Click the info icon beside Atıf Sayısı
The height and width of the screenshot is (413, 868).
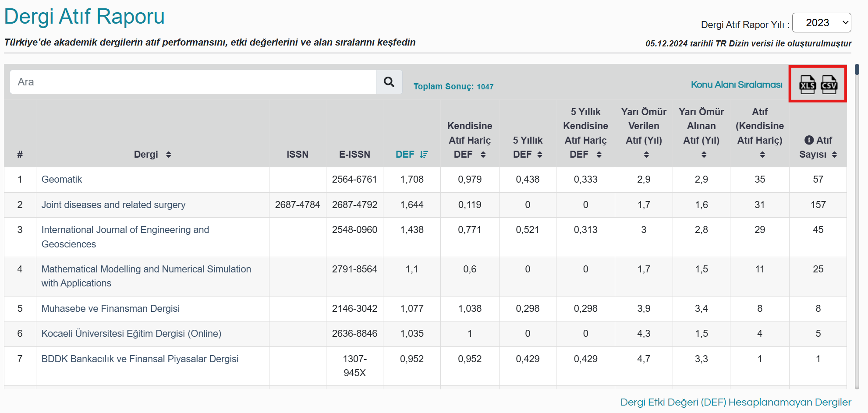809,140
